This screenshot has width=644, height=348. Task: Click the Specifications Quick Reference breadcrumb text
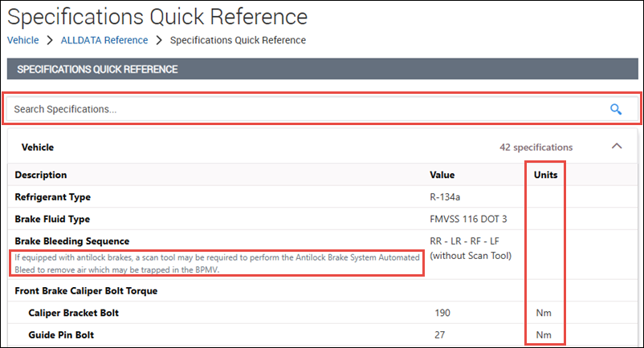(x=238, y=40)
